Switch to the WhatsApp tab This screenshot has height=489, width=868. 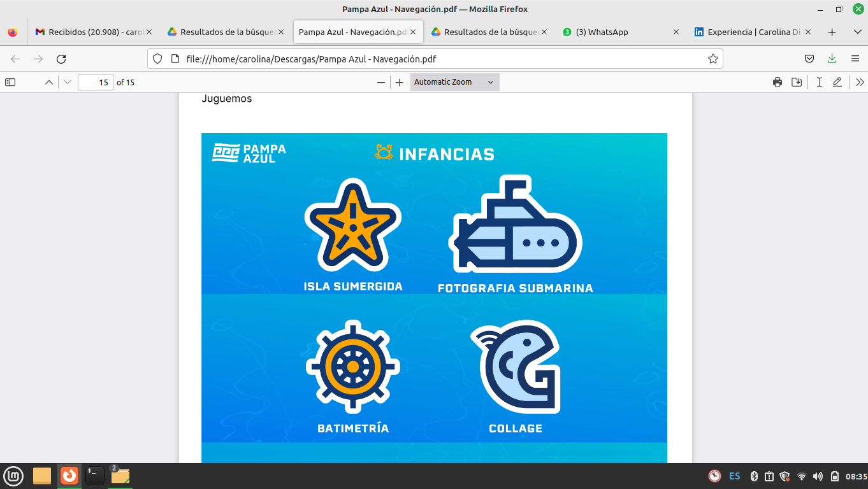621,32
